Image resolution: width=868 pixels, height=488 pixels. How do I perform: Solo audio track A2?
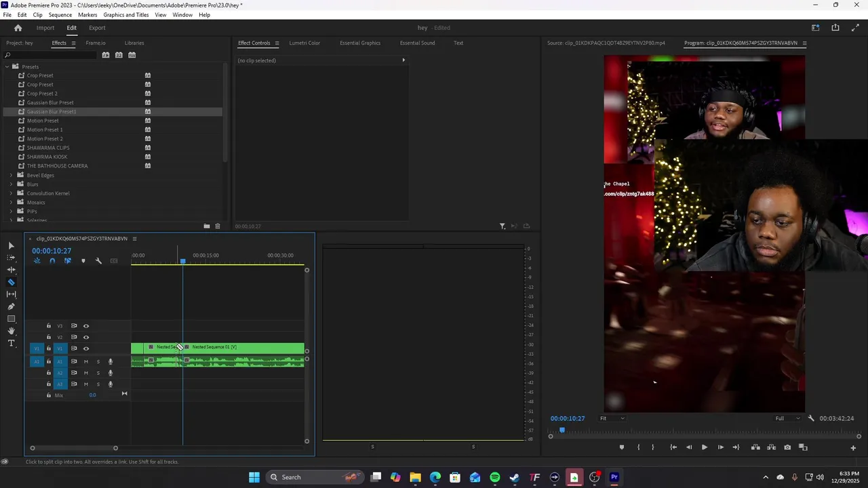tap(98, 373)
